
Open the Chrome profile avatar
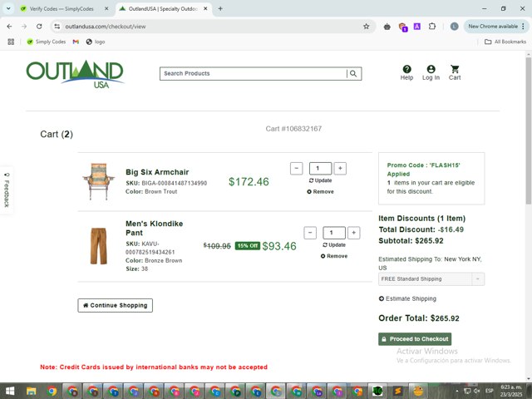click(x=454, y=26)
